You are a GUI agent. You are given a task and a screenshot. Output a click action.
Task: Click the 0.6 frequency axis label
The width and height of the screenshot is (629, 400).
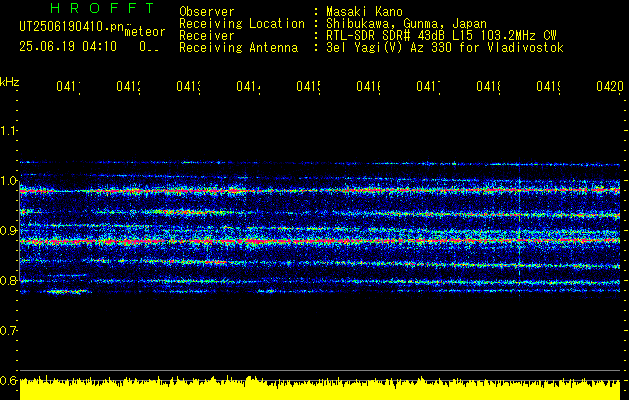(x=8, y=381)
